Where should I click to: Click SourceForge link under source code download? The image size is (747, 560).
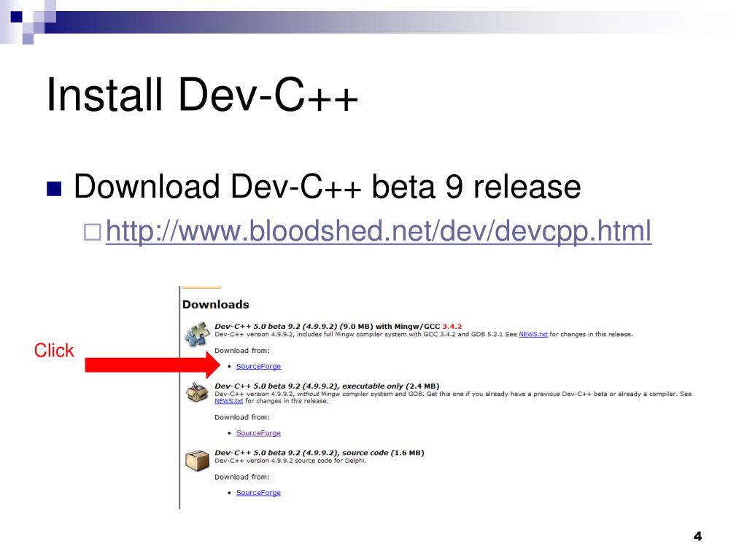coord(258,492)
